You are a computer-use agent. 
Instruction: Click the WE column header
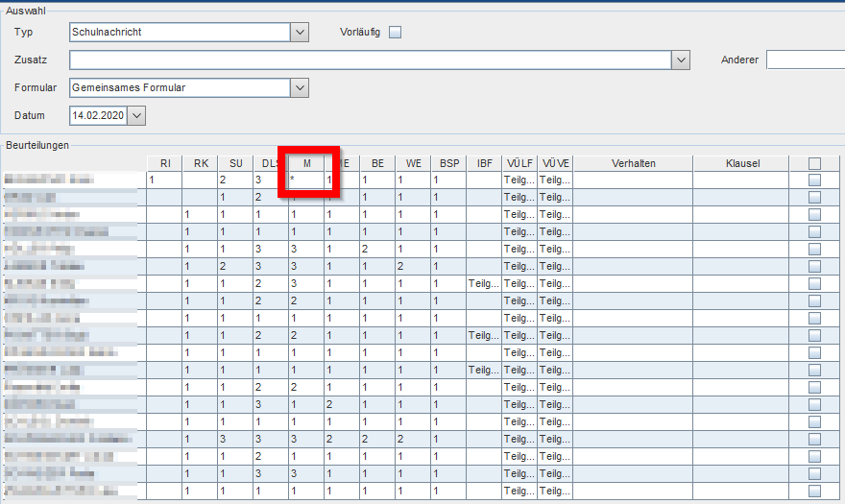[x=413, y=163]
